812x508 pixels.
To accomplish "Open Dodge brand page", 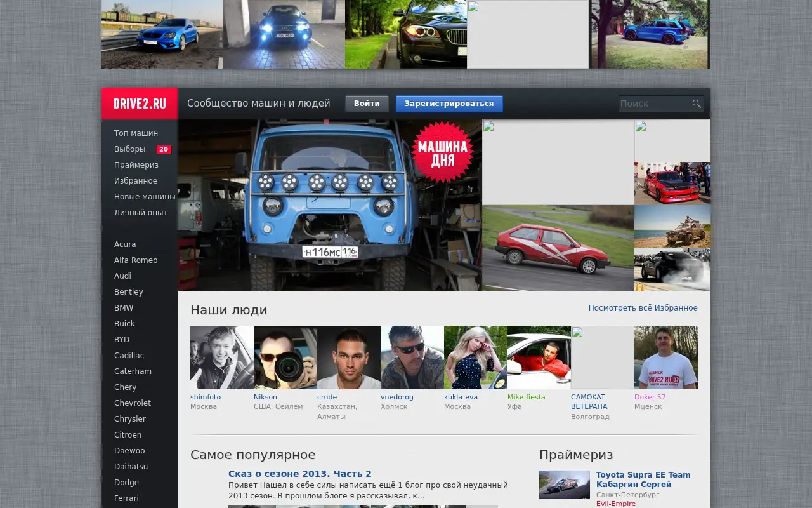I will [126, 483].
